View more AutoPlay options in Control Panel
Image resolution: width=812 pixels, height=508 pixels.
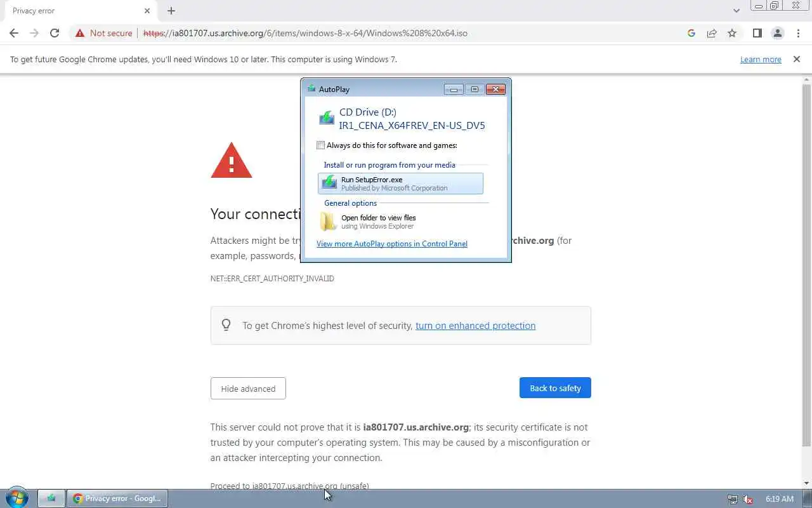(x=392, y=244)
